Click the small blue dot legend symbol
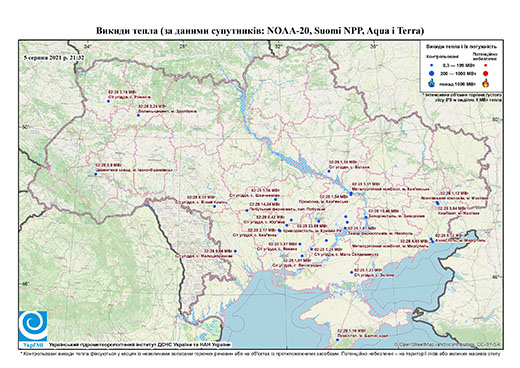 pyautogui.click(x=432, y=65)
